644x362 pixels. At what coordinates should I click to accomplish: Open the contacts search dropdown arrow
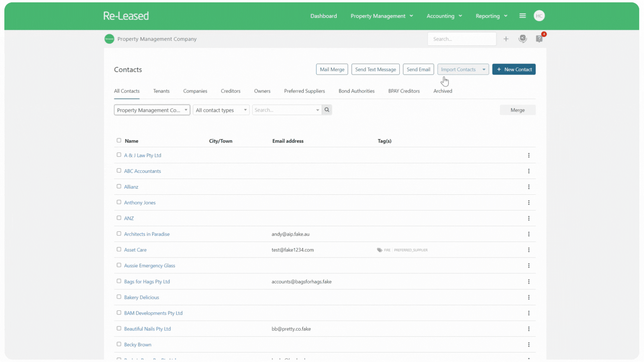click(x=317, y=110)
